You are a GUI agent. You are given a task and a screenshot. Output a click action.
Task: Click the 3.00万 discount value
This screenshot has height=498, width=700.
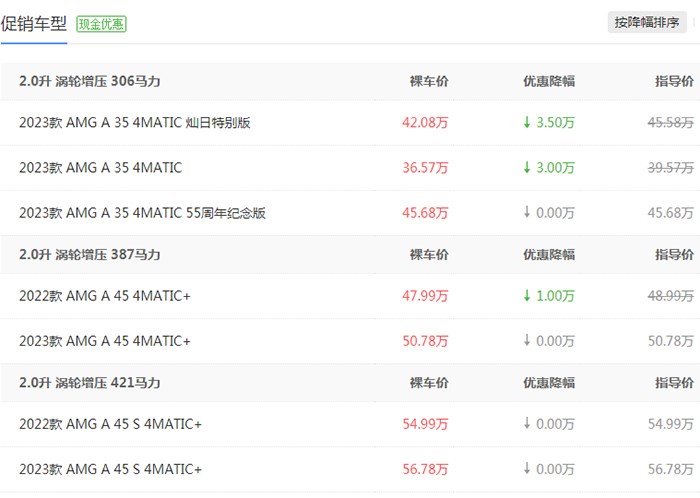555,168
